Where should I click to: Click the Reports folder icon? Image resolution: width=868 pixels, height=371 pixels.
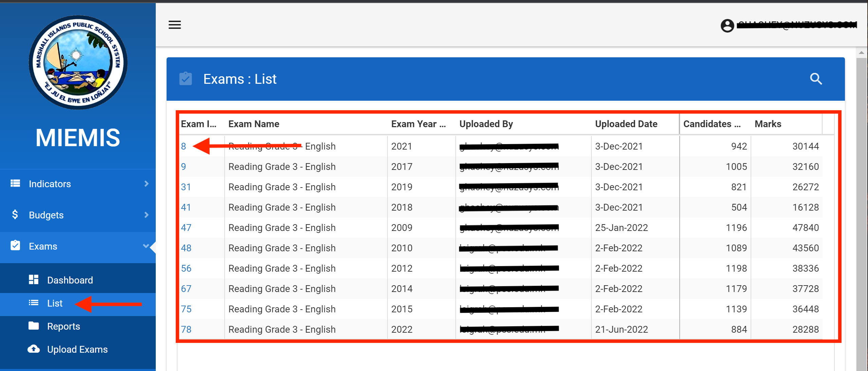34,326
